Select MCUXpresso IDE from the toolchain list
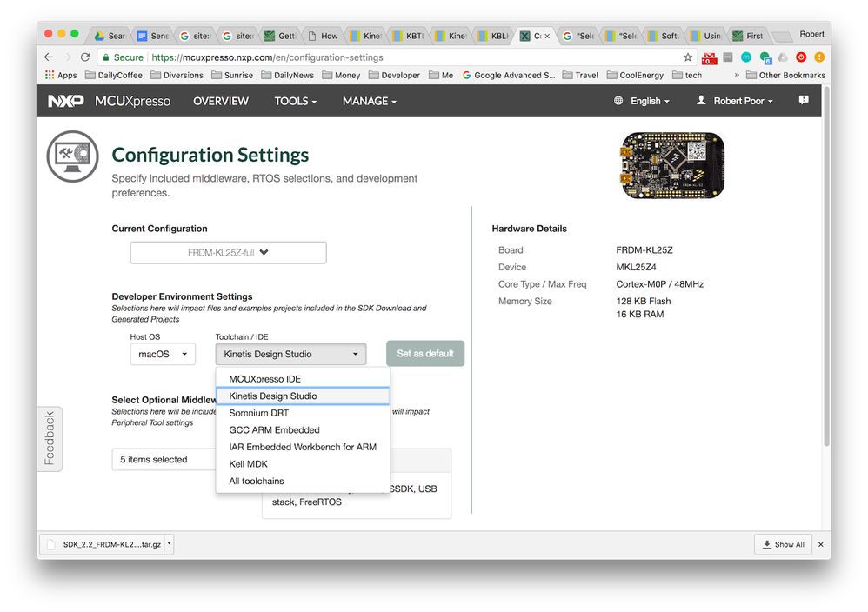 pyautogui.click(x=264, y=379)
